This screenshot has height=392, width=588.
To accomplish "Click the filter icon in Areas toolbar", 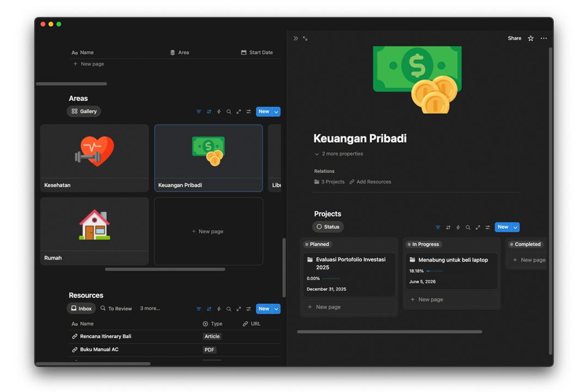I will (x=199, y=112).
